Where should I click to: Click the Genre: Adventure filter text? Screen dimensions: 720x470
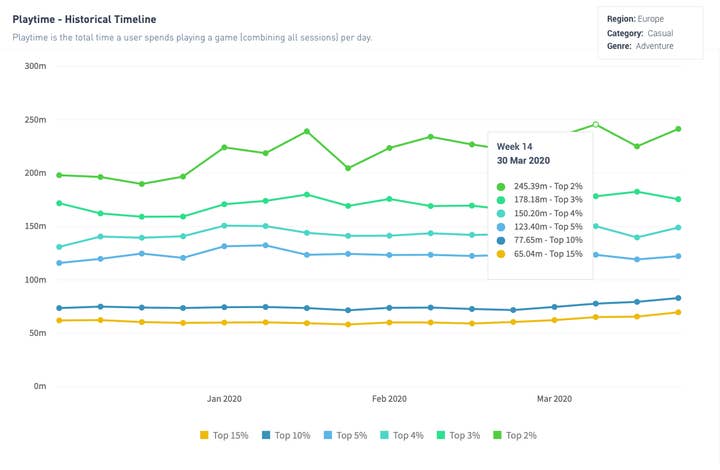coord(640,46)
